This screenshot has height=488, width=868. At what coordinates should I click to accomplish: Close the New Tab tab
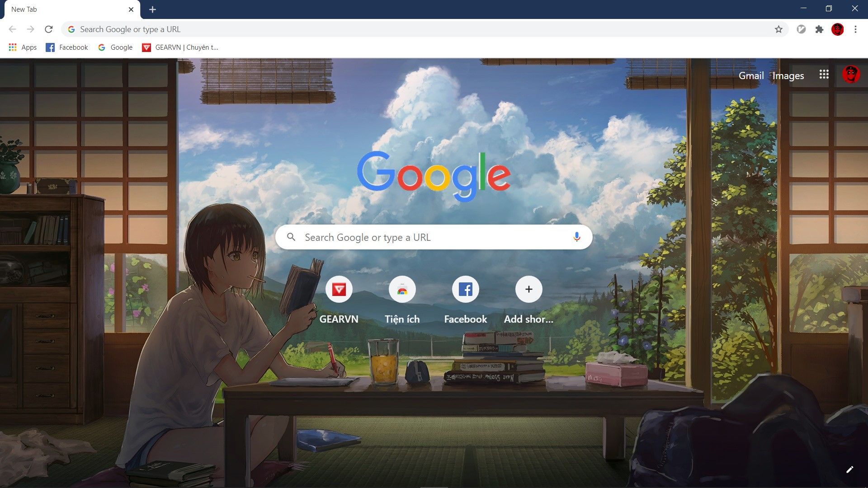[x=131, y=9]
